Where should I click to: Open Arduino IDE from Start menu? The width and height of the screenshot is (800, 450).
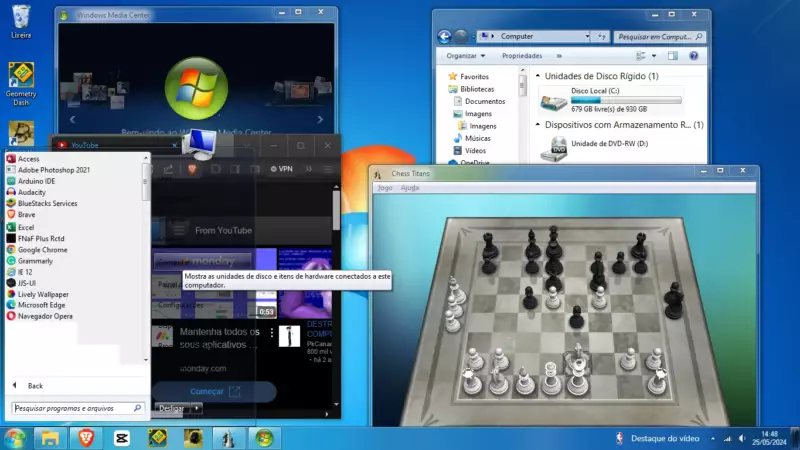36,181
